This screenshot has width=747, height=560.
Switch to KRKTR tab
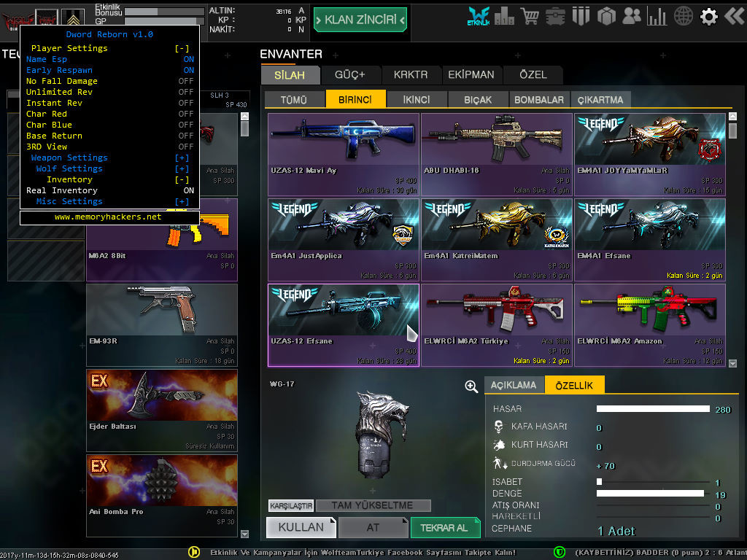coord(411,75)
